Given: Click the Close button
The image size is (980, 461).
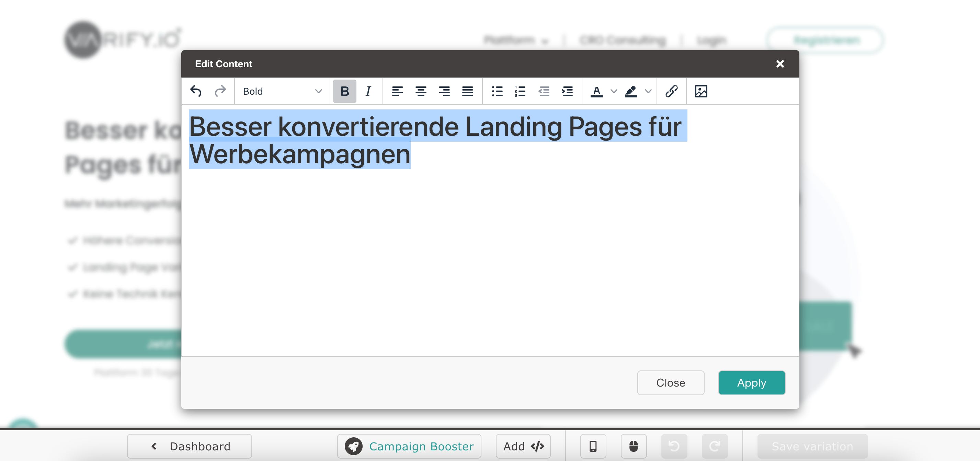Looking at the screenshot, I should coord(670,383).
